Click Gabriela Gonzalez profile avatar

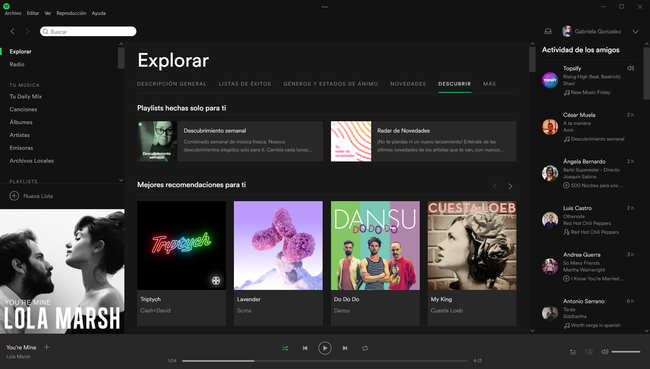(567, 31)
